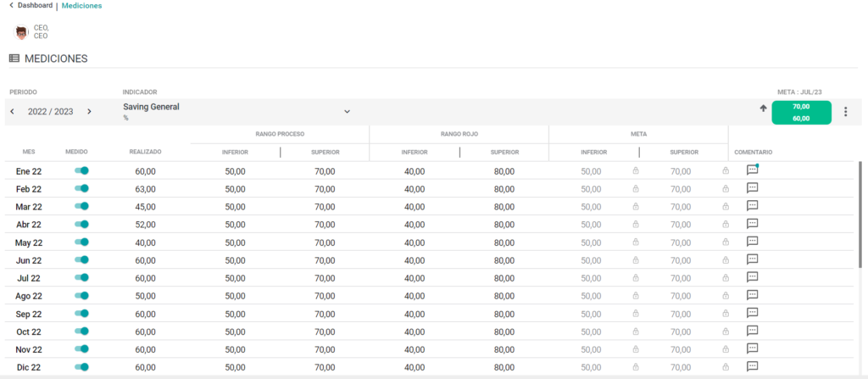Click the green meta 70,00 / 60,00 badge
Image resolution: width=868 pixels, height=379 pixels.
tap(801, 113)
